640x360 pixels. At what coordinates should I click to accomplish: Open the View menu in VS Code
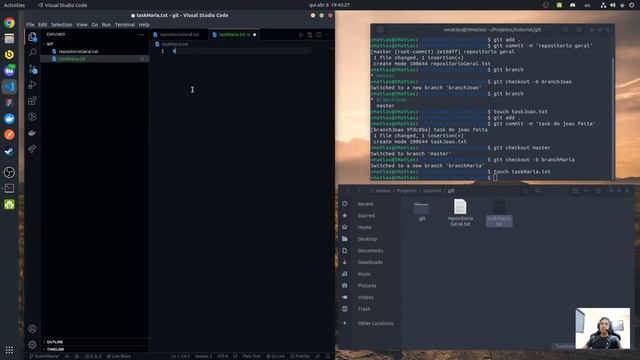(82, 24)
